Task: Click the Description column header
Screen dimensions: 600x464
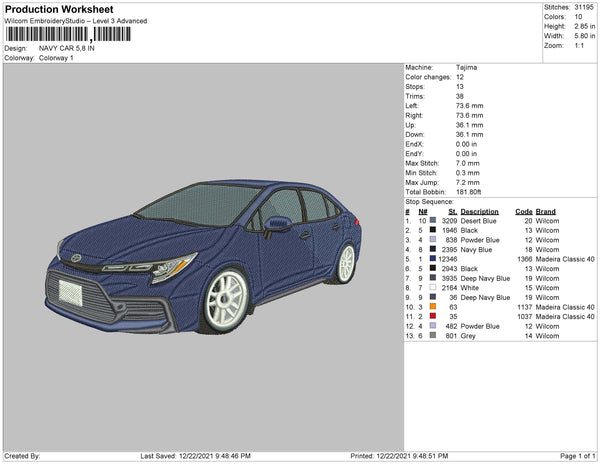Action: (x=479, y=212)
